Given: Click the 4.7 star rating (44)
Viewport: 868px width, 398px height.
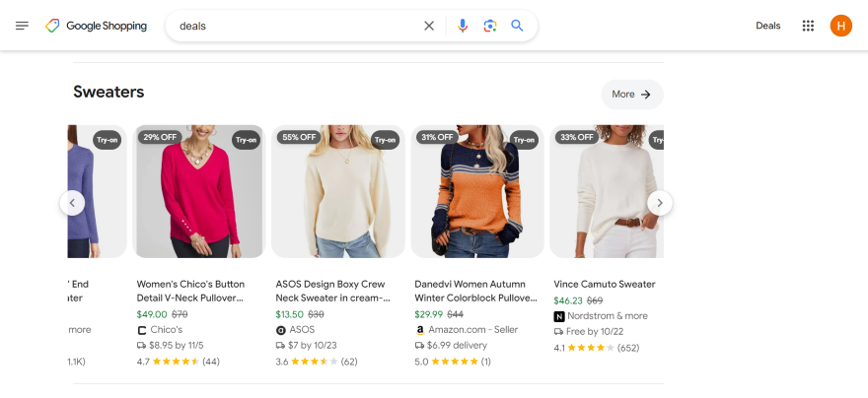Looking at the screenshot, I should point(179,362).
